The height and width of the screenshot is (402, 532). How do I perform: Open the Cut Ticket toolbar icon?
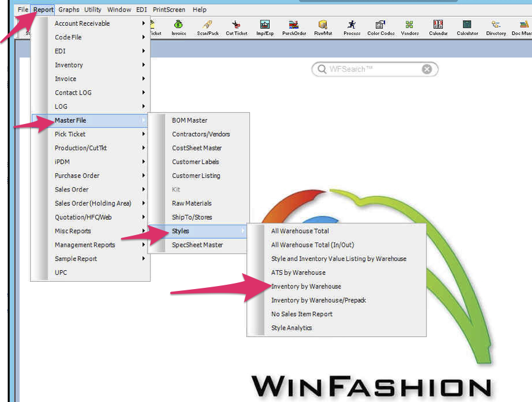point(237,28)
